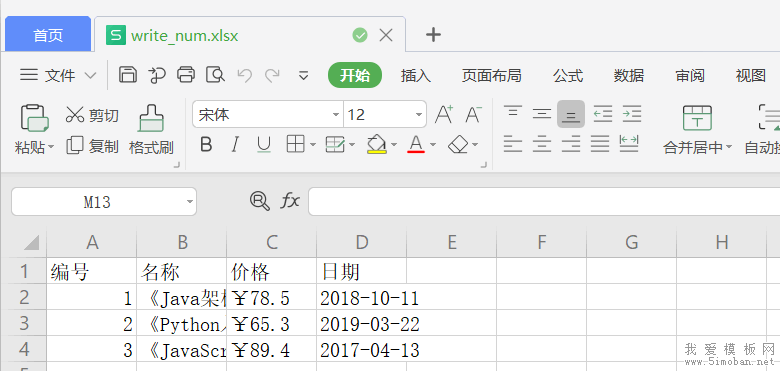Expand the font name dropdown
The image size is (780, 371).
[x=336, y=115]
